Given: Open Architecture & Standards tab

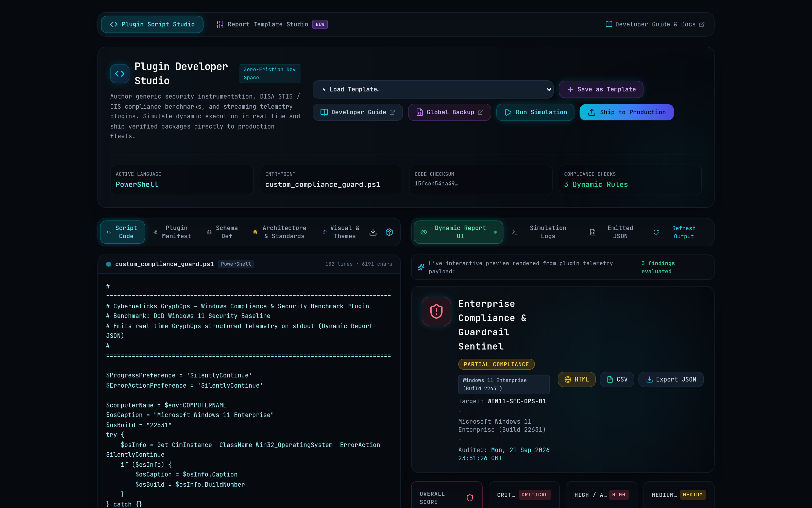Looking at the screenshot, I should click(280, 232).
